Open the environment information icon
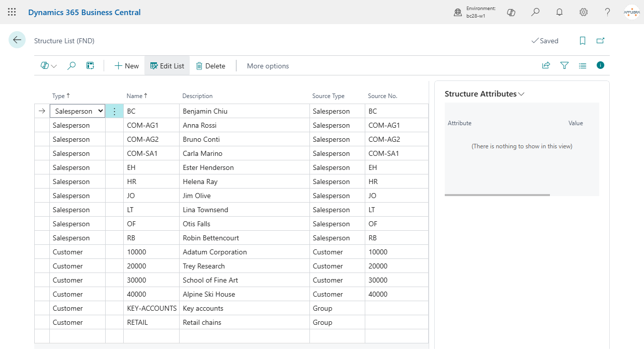The height and width of the screenshot is (362, 644). [x=458, y=12]
